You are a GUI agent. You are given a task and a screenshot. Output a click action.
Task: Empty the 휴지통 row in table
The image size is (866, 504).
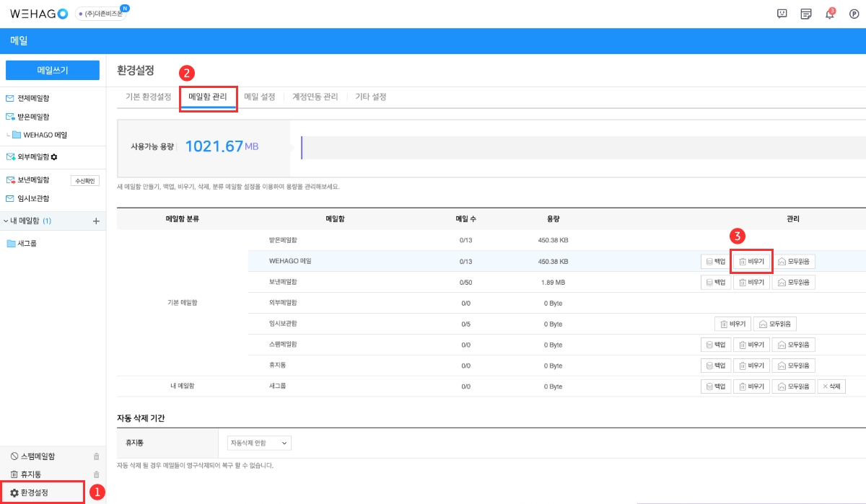pos(751,366)
